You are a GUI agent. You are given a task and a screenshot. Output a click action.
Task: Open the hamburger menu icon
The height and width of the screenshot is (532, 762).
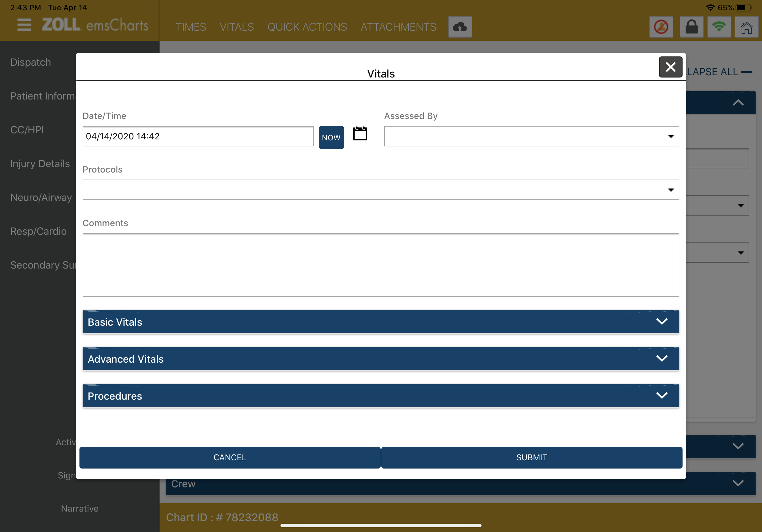pos(24,25)
